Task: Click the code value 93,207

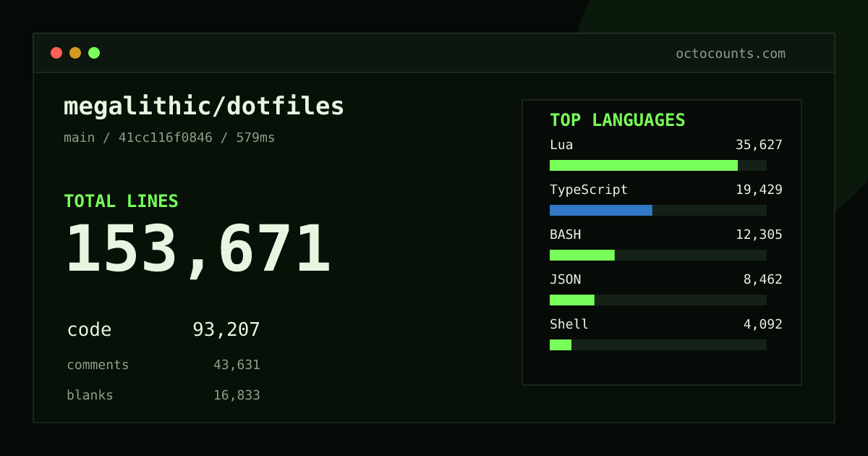Action: point(226,330)
